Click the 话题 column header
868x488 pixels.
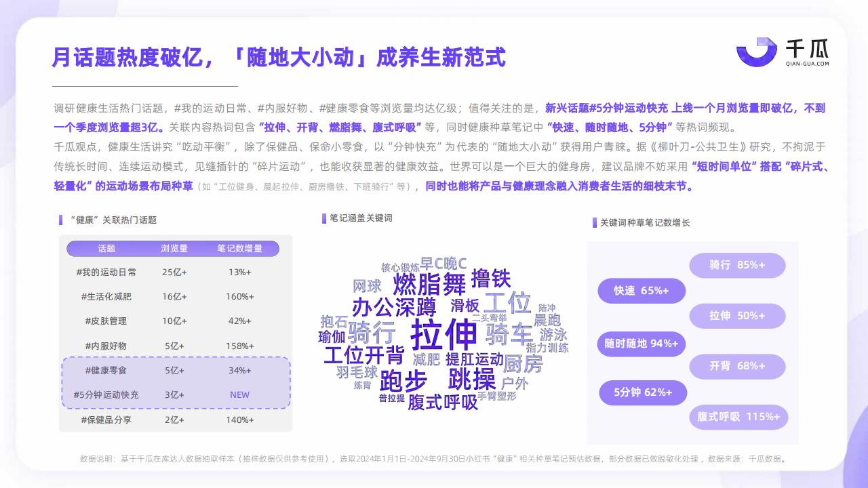[x=106, y=249]
